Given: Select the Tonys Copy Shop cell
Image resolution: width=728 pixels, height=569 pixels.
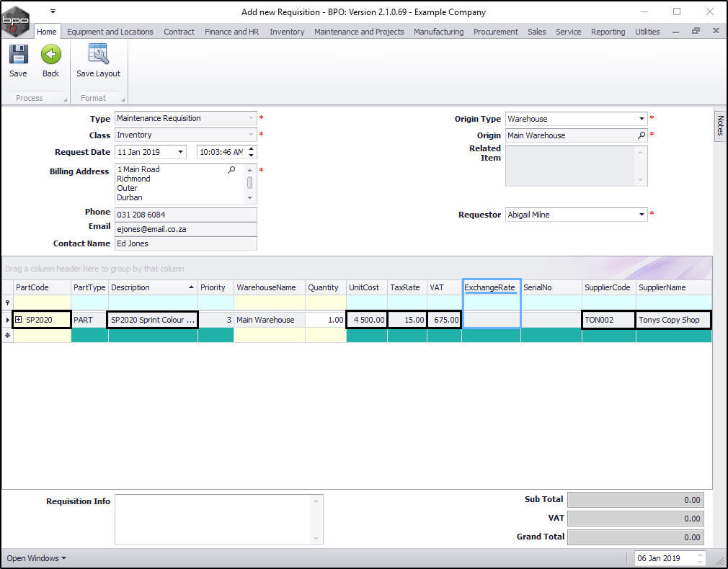Looking at the screenshot, I should click(x=673, y=320).
